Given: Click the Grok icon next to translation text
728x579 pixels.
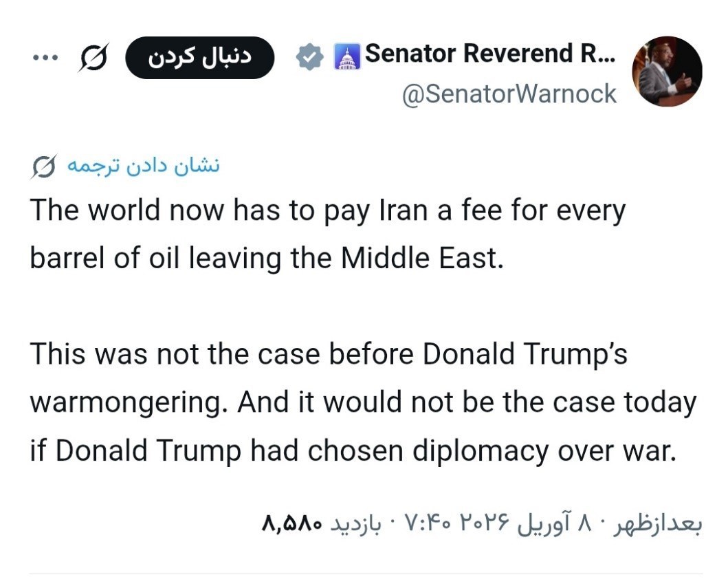Looking at the screenshot, I should (x=44, y=167).
